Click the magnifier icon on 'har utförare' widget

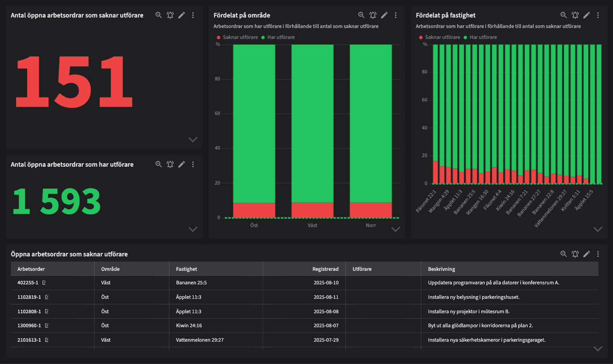coord(159,164)
